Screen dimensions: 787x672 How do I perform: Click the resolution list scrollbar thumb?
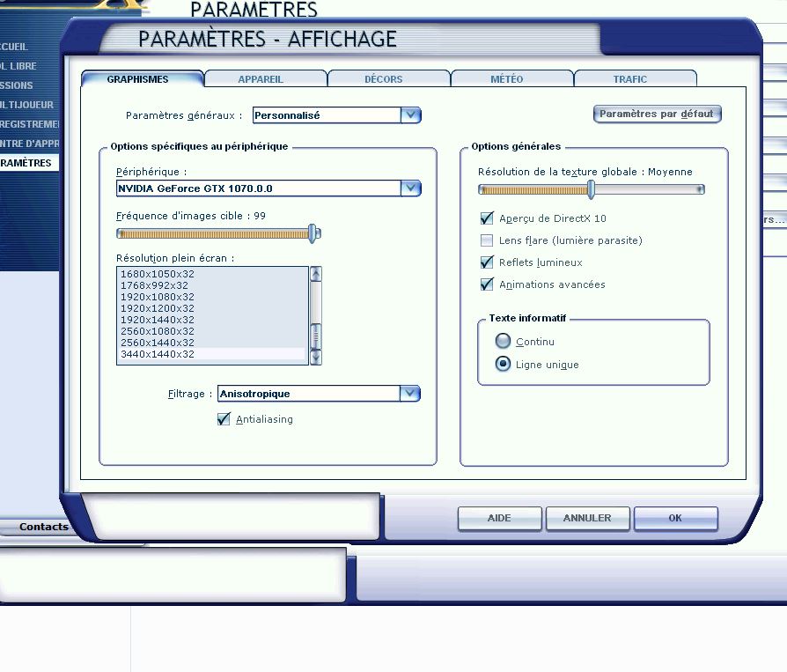pyautogui.click(x=316, y=336)
